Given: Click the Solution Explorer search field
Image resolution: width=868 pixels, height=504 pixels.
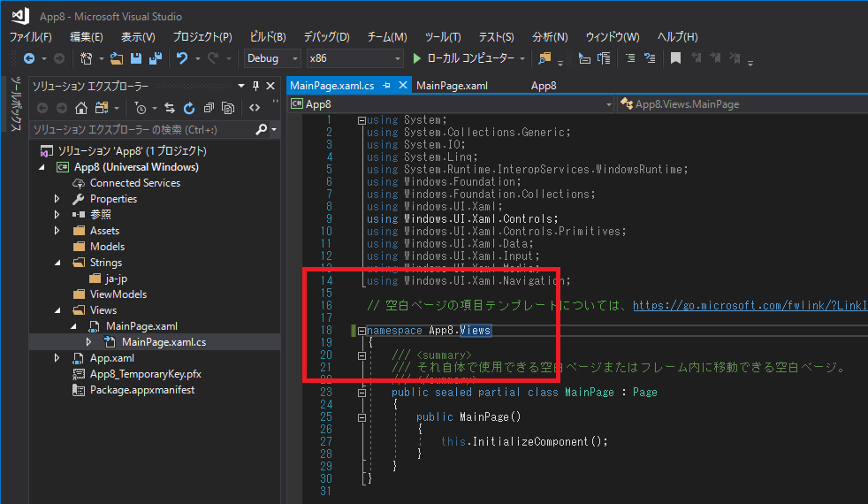Looking at the screenshot, I should [143, 130].
